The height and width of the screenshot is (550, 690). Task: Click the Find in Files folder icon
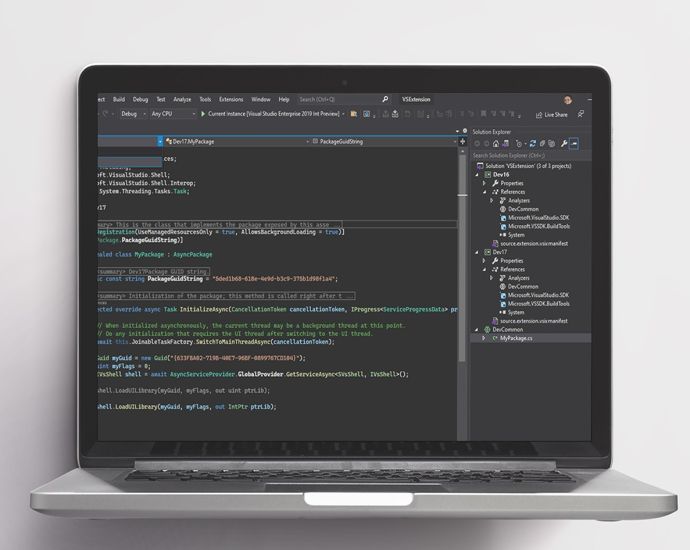tap(353, 114)
